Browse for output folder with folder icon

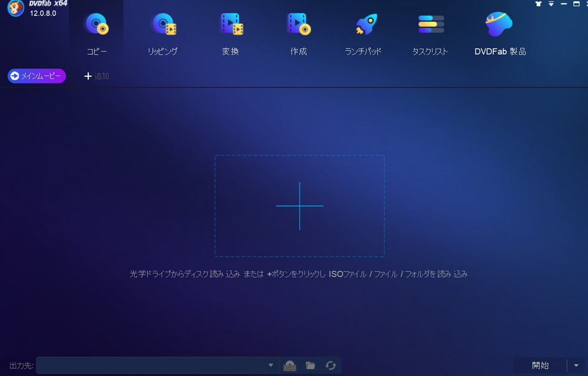(x=310, y=365)
